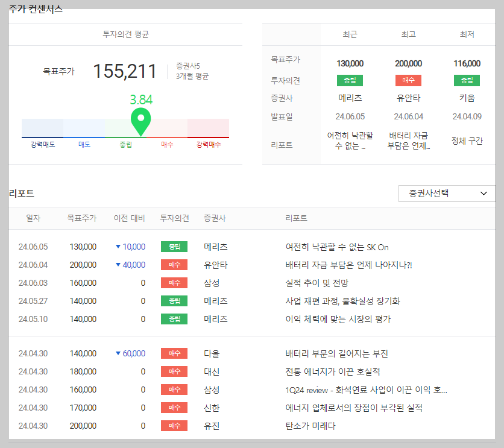Image resolution: width=504 pixels, height=448 pixels.
Task: Open report 사업 재편 과정, 불확실성 장기화
Action: point(342,301)
